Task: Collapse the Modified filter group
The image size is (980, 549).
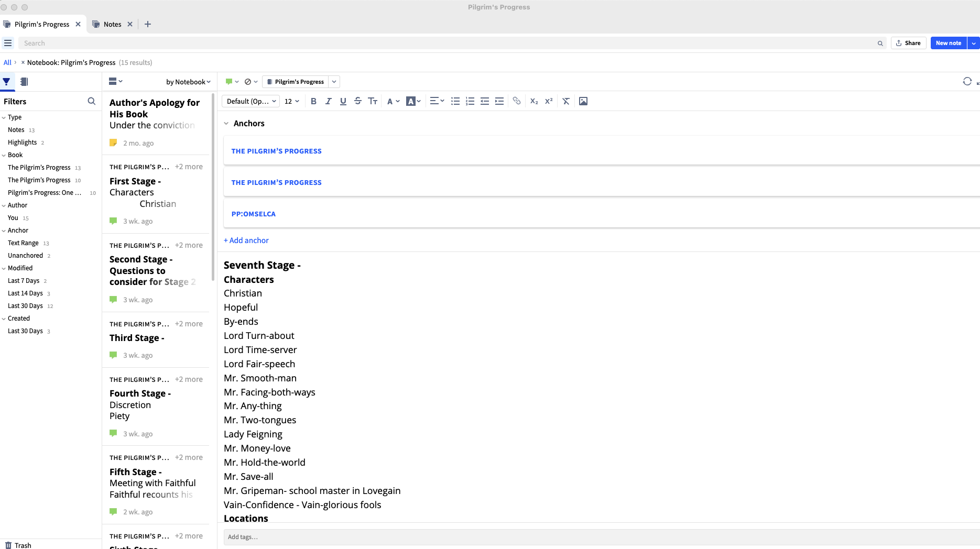Action: click(x=4, y=269)
